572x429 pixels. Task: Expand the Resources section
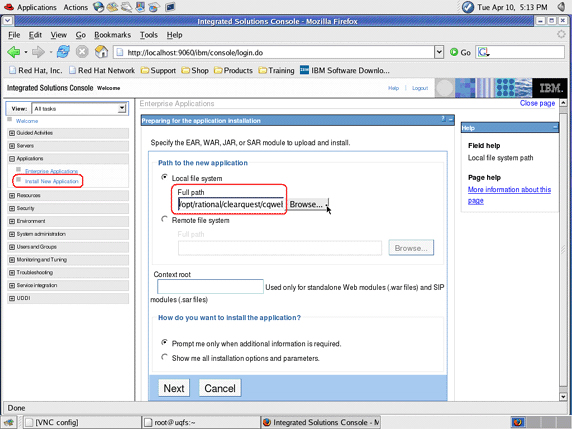pos(12,196)
